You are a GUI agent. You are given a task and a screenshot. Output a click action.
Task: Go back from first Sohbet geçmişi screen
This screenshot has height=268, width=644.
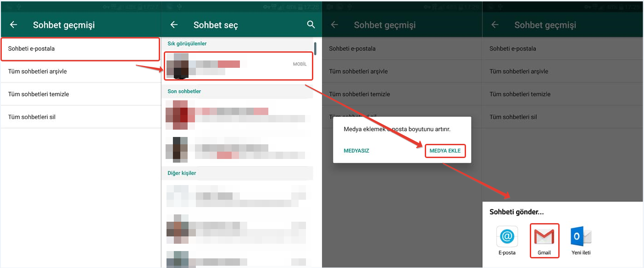pyautogui.click(x=13, y=25)
